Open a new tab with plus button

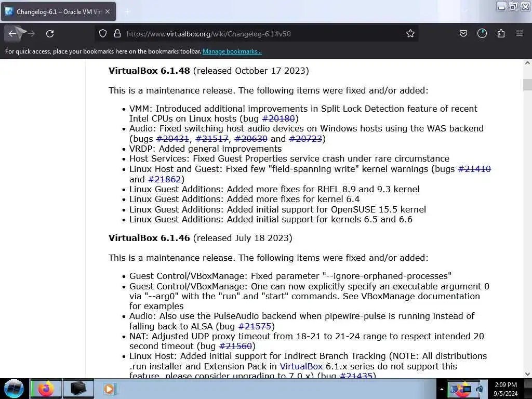(x=127, y=12)
